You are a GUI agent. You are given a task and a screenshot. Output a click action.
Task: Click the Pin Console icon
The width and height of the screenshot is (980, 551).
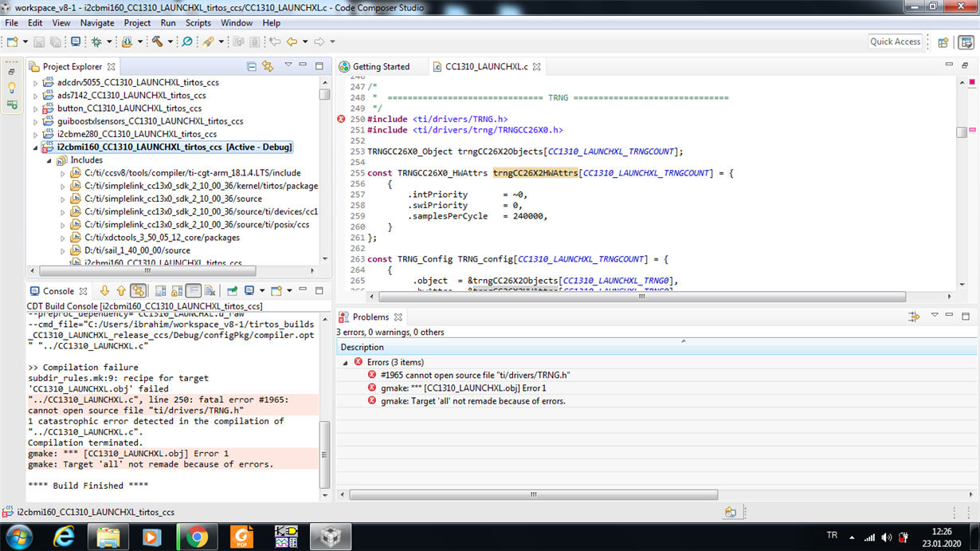coord(232,291)
